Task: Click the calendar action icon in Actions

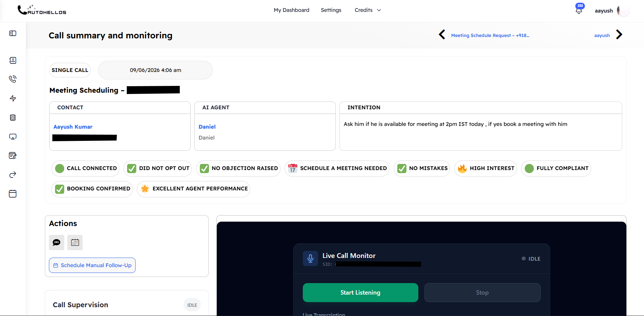Action: coord(75,242)
